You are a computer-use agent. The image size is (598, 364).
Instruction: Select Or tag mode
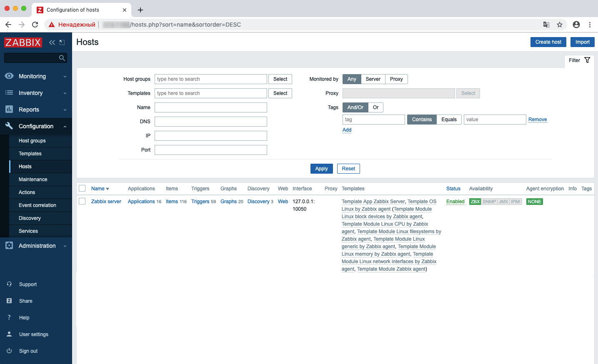[376, 107]
